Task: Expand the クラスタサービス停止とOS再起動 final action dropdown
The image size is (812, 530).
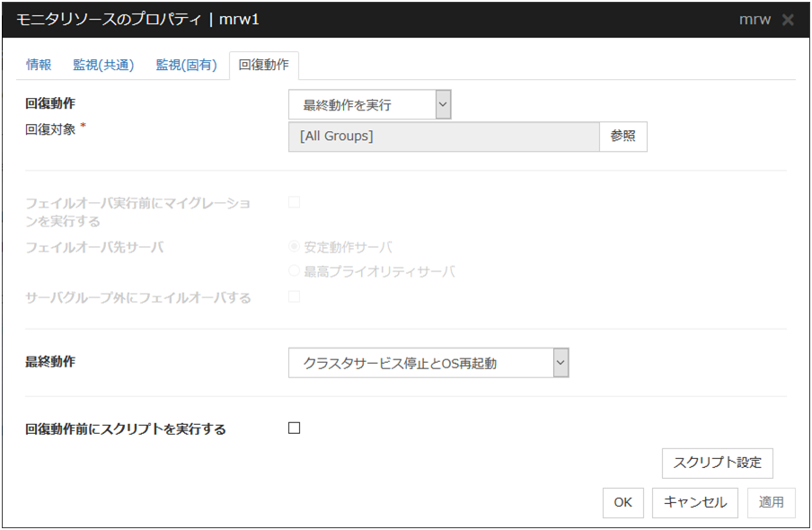Action: [x=428, y=364]
